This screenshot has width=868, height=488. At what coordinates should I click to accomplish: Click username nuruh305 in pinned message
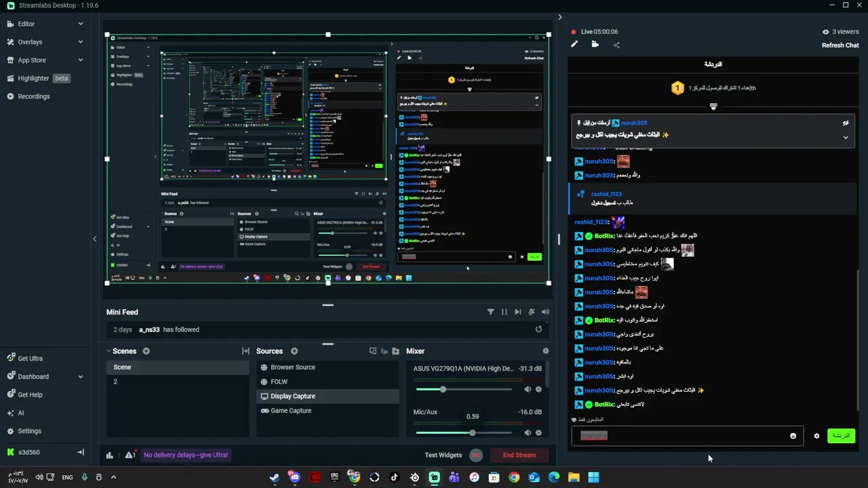633,123
